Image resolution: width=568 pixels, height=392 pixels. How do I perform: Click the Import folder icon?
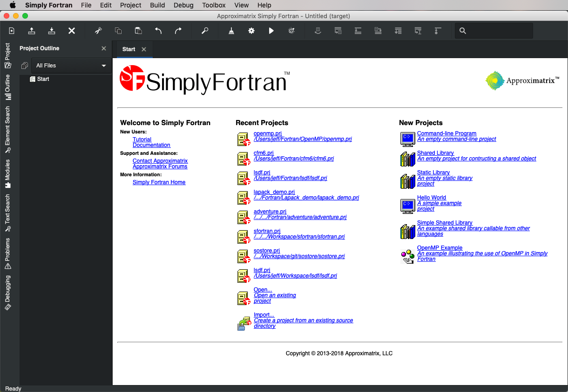[x=244, y=323]
